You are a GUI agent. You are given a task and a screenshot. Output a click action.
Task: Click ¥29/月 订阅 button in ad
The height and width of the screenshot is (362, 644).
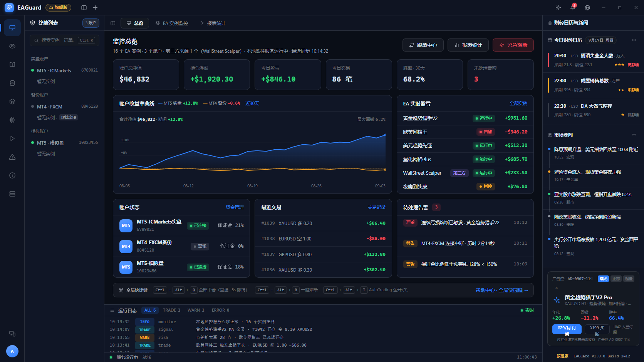[x=567, y=330]
